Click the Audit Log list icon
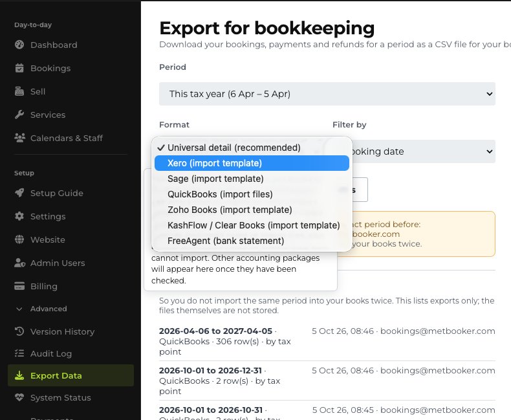 point(19,353)
